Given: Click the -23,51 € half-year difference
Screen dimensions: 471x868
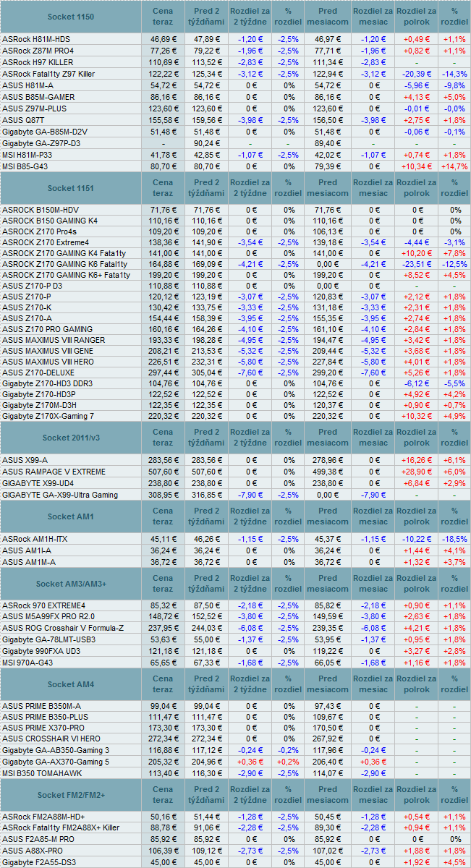Looking at the screenshot, I should (416, 264).
